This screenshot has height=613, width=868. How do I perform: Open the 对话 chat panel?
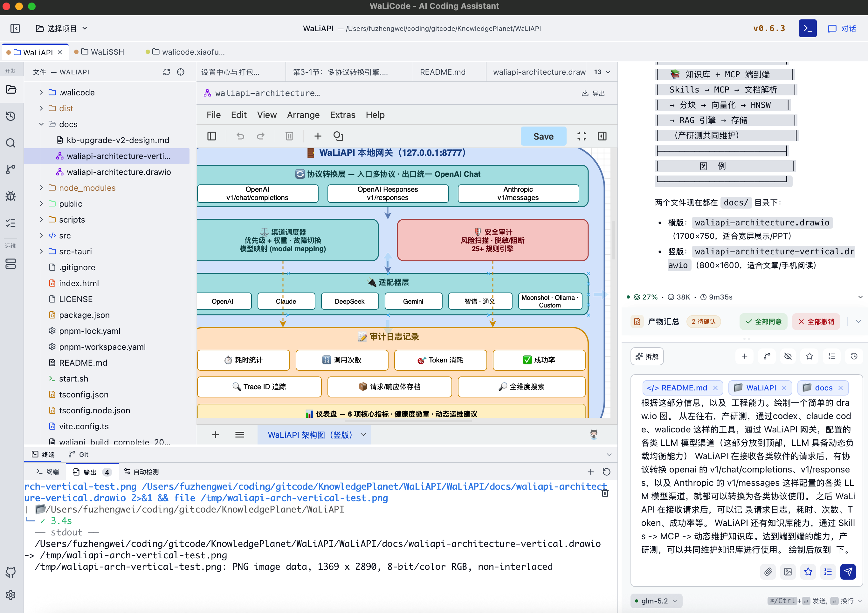point(842,28)
